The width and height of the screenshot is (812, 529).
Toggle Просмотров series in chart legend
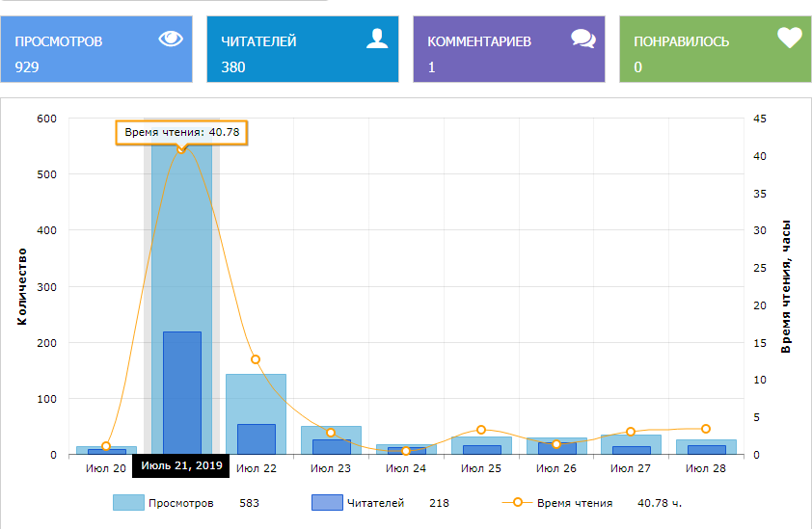[x=180, y=502]
